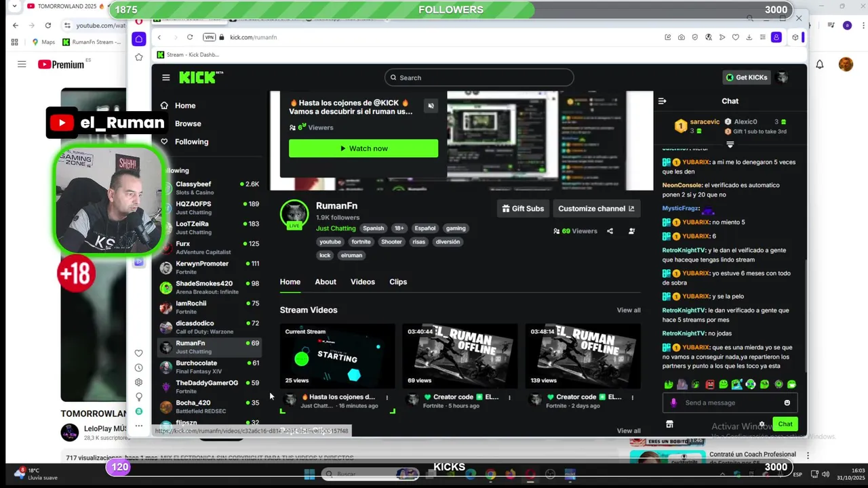Open the Kick hamburger menu
Image resolution: width=868 pixels, height=488 pixels.
click(x=165, y=77)
